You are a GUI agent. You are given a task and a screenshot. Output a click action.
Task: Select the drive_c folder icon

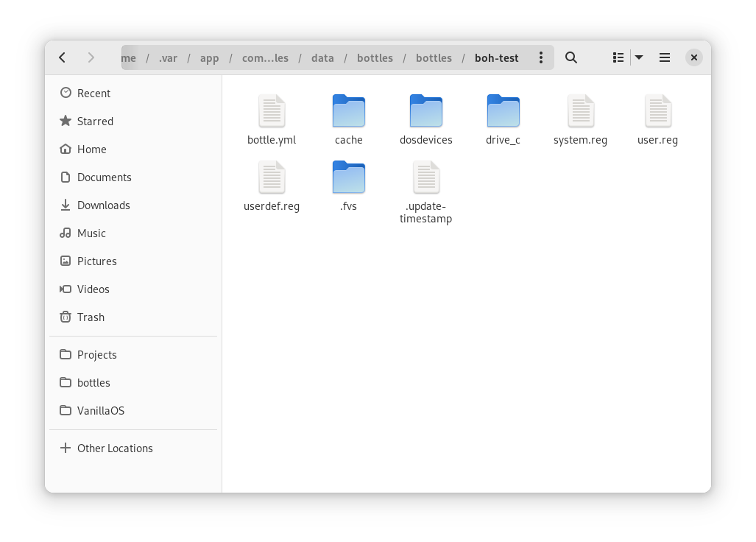(503, 111)
